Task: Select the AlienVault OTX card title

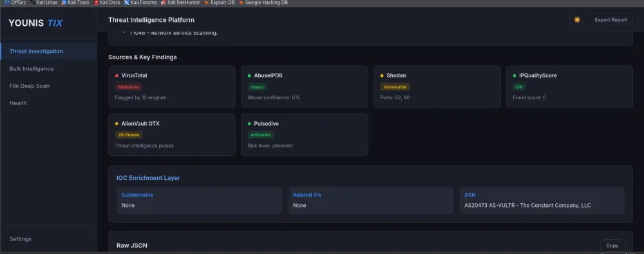Action: click(x=140, y=124)
